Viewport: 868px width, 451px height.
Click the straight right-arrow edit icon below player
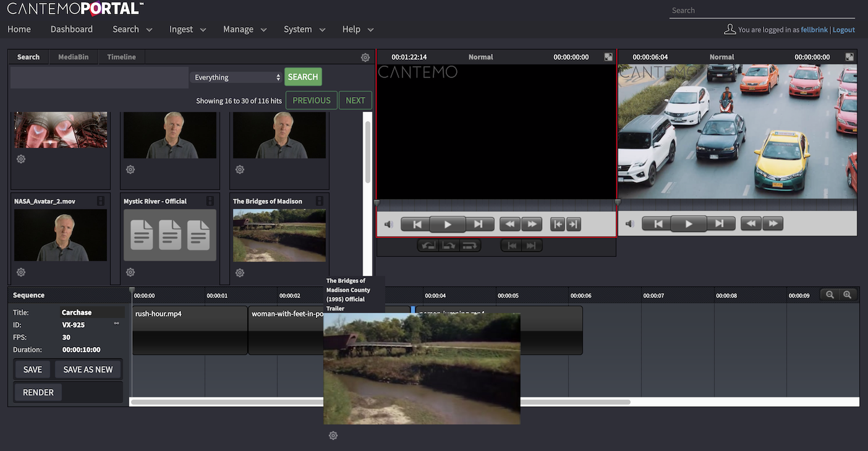(470, 246)
